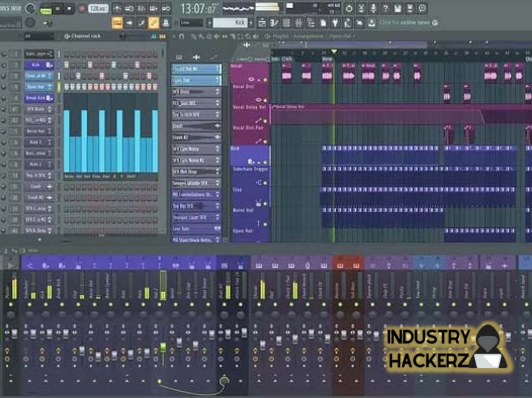Click the playlist magnet snap icon

pyautogui.click(x=181, y=36)
